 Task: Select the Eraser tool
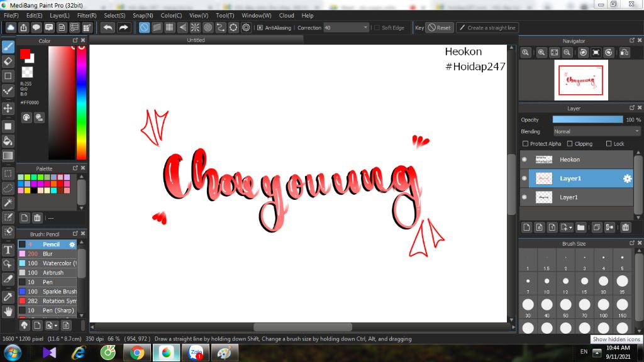[x=8, y=62]
